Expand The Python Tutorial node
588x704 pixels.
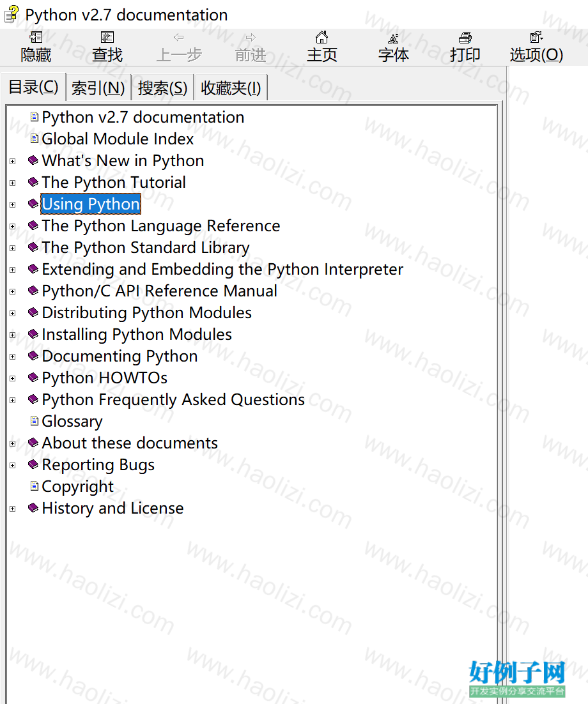[13, 183]
